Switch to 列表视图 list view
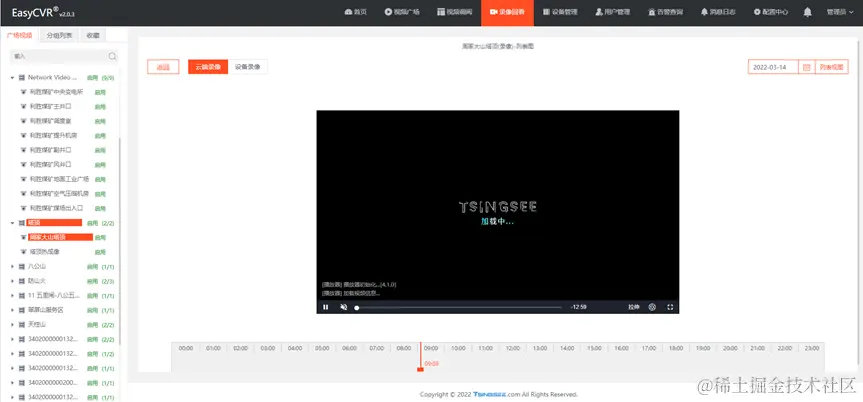This screenshot has width=863, height=402. [x=831, y=67]
